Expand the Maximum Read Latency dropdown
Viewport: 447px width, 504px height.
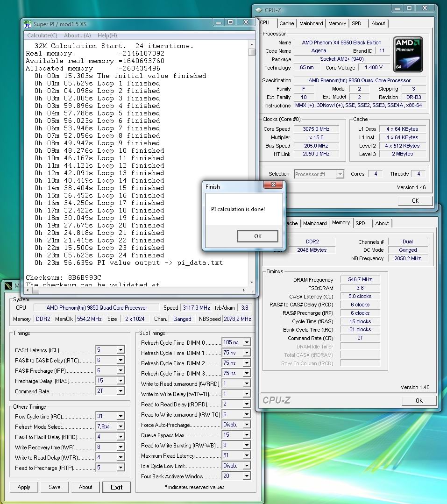click(247, 456)
